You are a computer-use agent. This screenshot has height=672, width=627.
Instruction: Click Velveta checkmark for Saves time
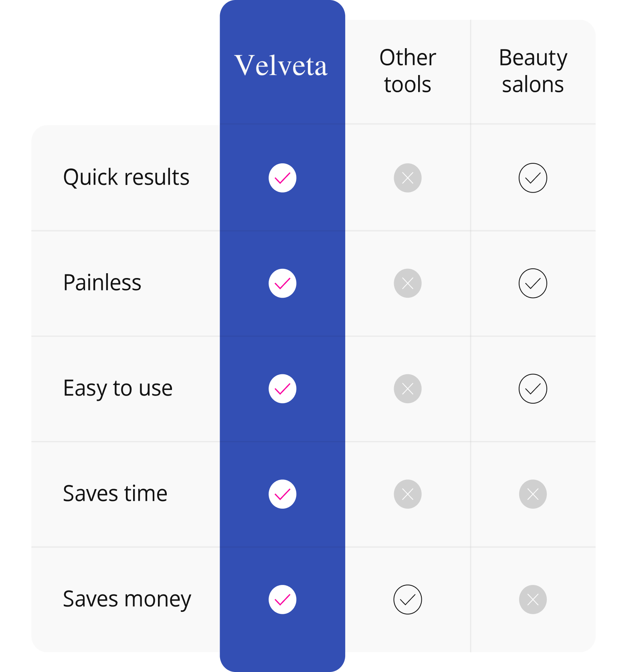(282, 494)
